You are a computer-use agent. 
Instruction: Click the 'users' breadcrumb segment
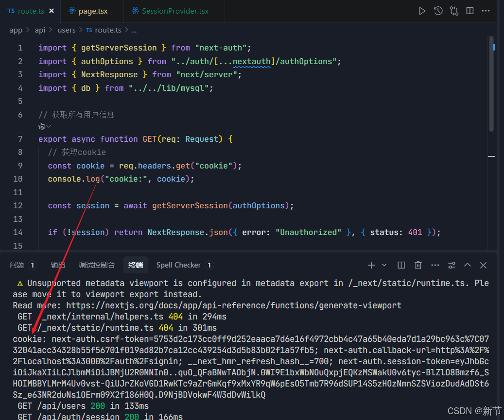66,30
